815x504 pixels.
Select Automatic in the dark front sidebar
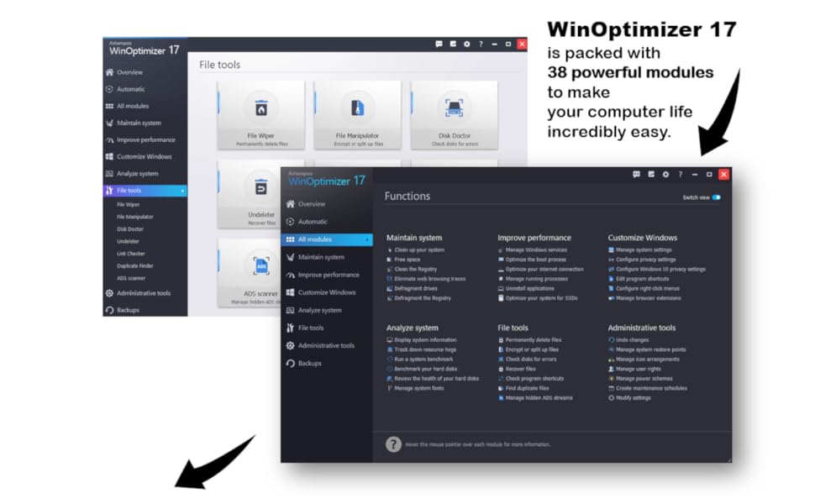(x=313, y=222)
